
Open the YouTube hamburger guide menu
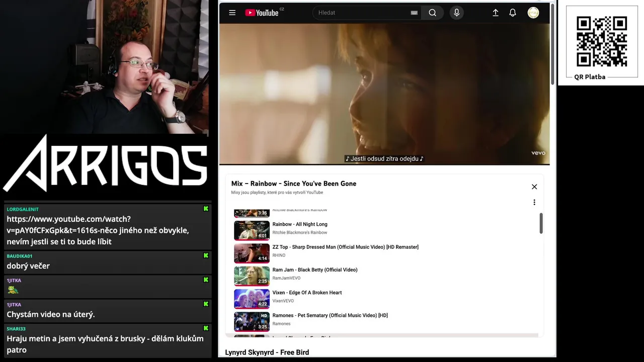point(232,13)
